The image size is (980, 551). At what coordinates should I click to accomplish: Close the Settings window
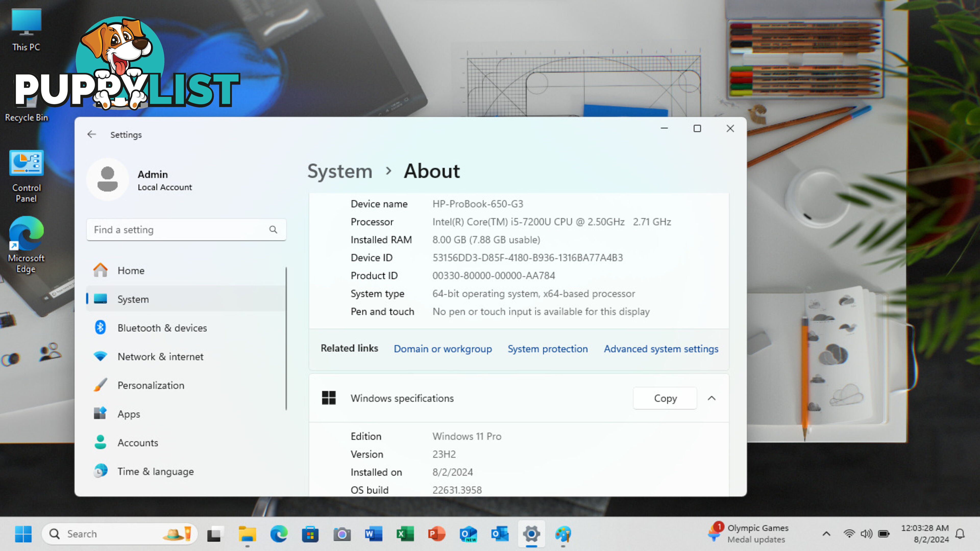(730, 129)
